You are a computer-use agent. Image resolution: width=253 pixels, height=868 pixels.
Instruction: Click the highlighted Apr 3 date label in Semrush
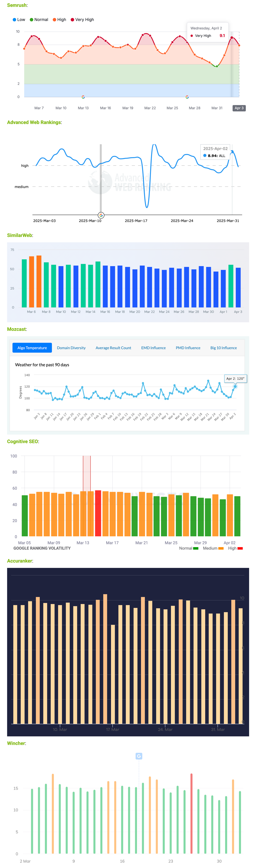(x=239, y=108)
